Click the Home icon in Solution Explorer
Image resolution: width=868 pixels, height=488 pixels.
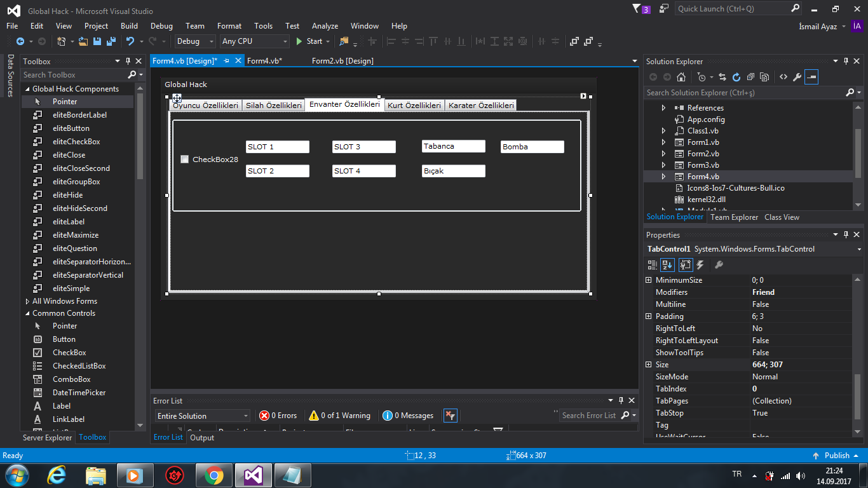pyautogui.click(x=681, y=77)
